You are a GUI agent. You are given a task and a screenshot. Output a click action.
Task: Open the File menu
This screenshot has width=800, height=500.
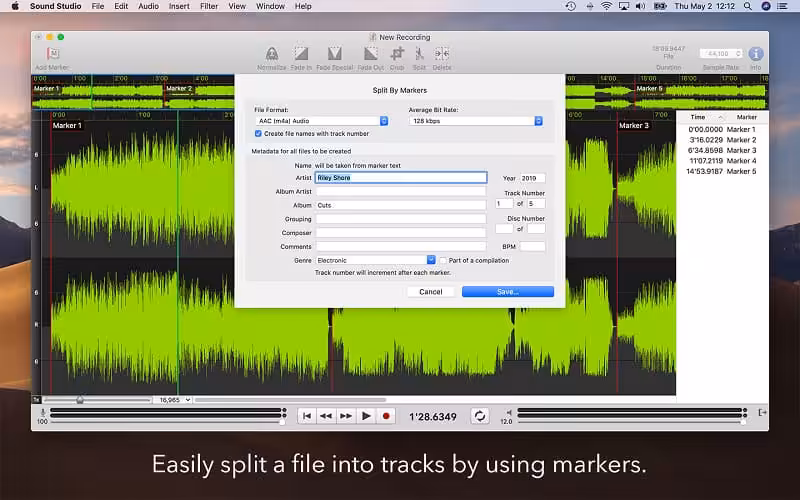click(97, 6)
